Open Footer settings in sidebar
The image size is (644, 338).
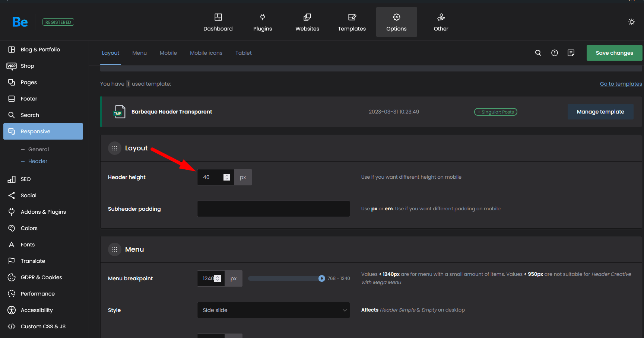(x=43, y=99)
